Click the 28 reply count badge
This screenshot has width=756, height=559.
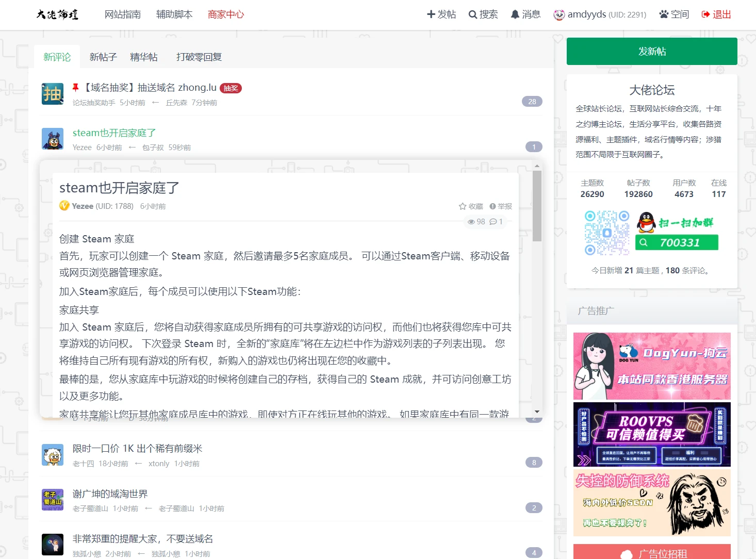pyautogui.click(x=532, y=102)
